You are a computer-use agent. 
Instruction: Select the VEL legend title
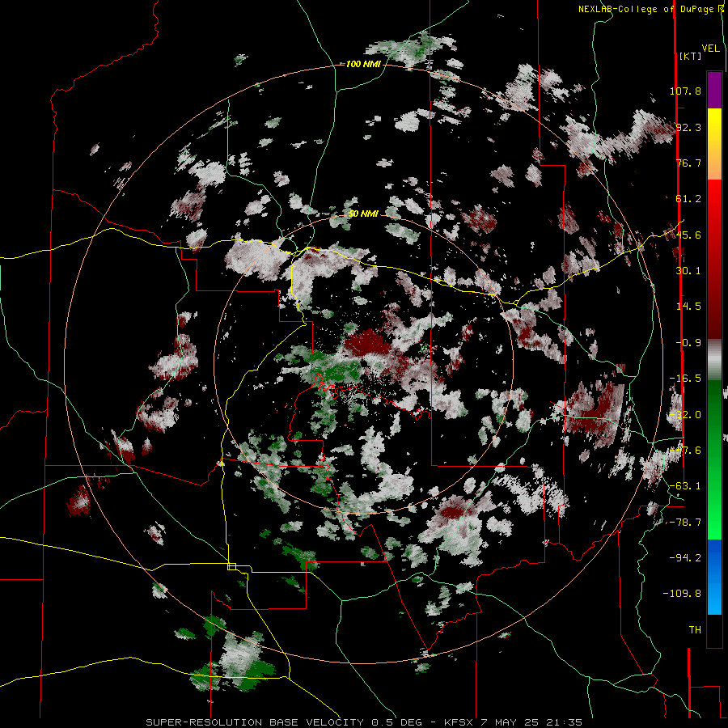pyautogui.click(x=710, y=49)
